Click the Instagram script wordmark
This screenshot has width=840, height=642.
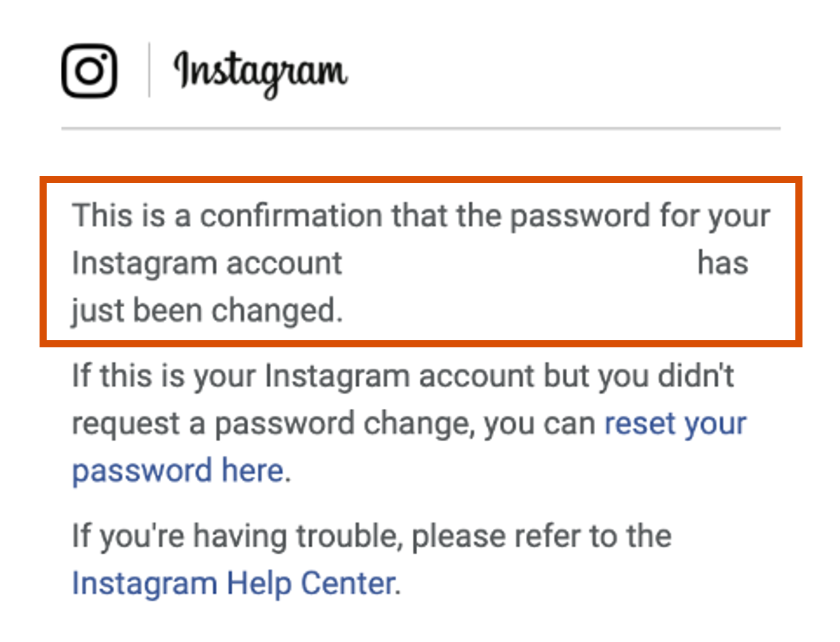[x=261, y=74]
